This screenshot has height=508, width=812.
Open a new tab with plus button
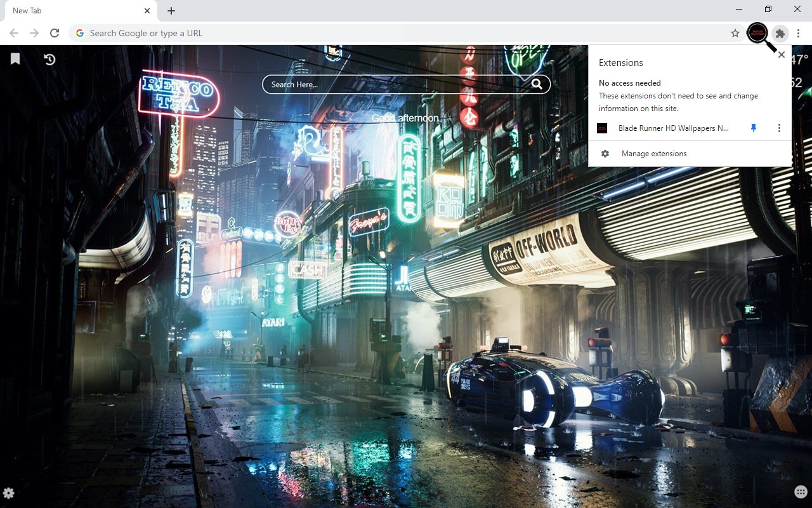coord(171,11)
